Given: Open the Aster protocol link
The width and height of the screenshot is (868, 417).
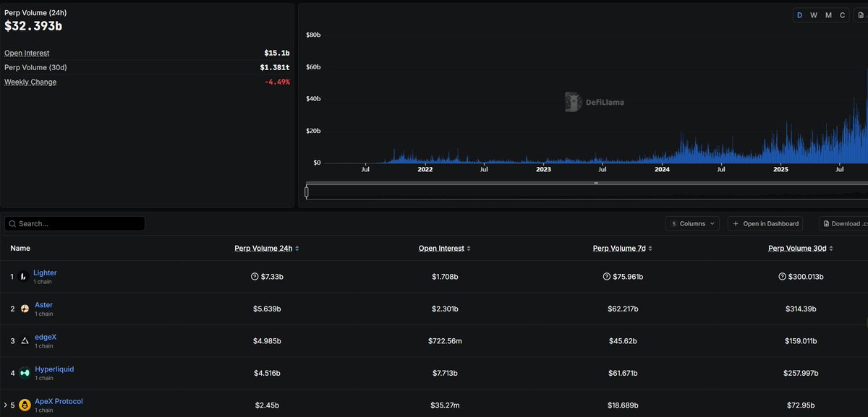Looking at the screenshot, I should click(x=43, y=305).
